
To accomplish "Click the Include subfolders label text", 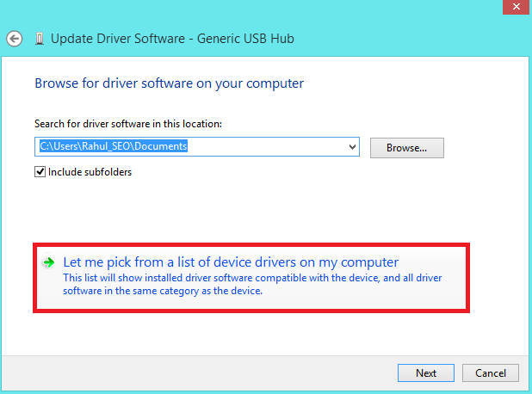I will 90,171.
